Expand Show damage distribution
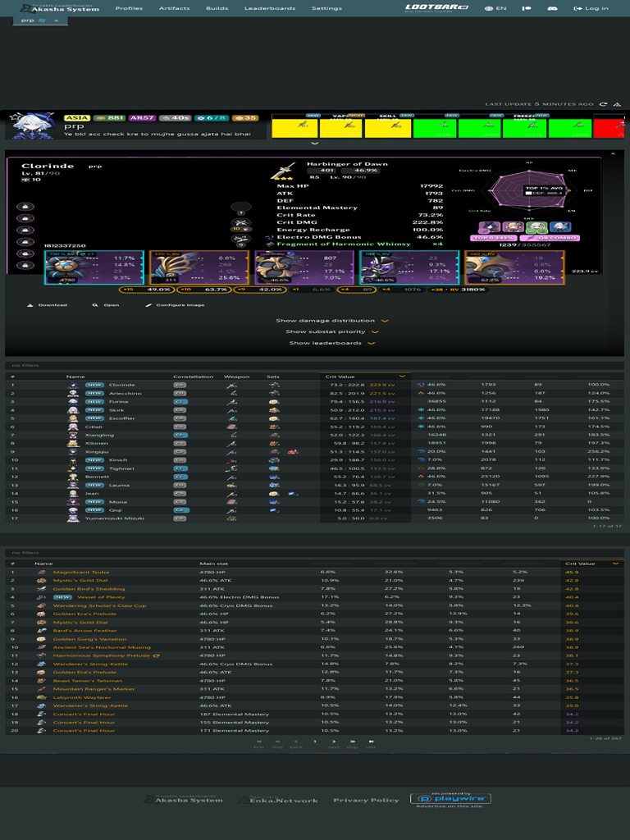The image size is (630, 840). click(331, 321)
